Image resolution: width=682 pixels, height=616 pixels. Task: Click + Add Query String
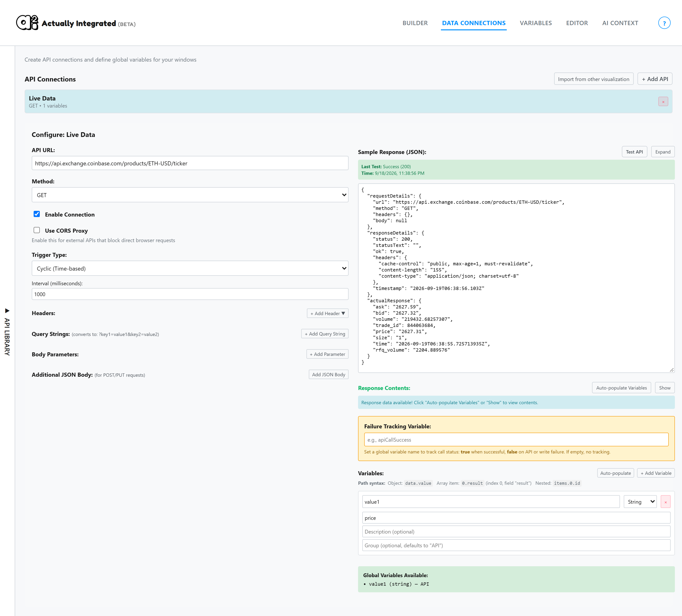[325, 334]
